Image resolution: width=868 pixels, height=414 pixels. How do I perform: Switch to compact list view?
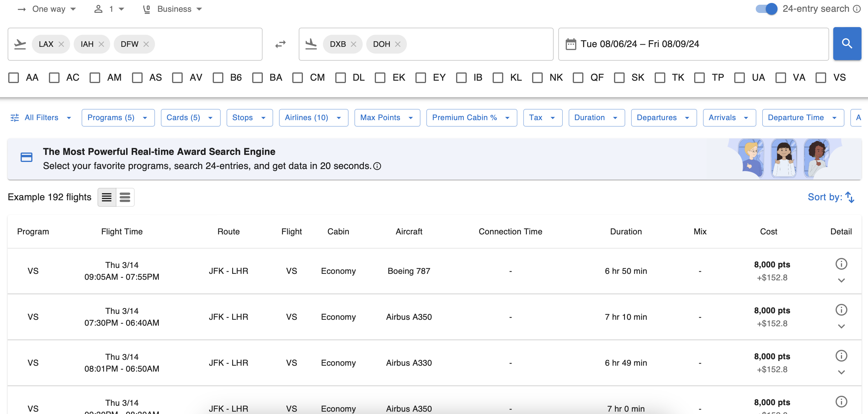click(x=107, y=197)
